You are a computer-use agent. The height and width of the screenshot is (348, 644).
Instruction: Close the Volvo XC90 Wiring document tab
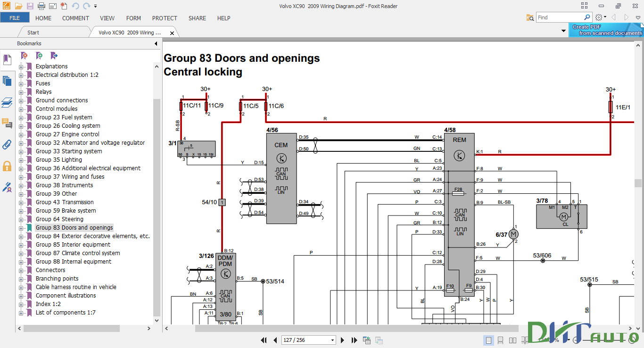pos(172,33)
